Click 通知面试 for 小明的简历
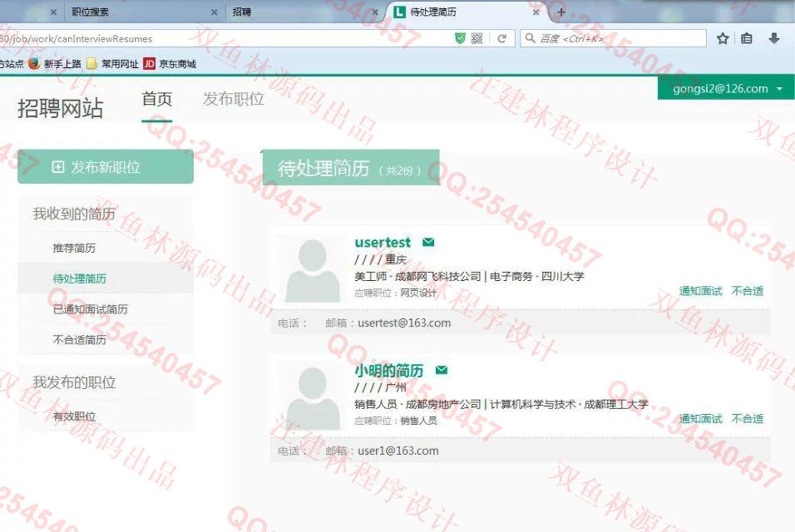 (700, 418)
